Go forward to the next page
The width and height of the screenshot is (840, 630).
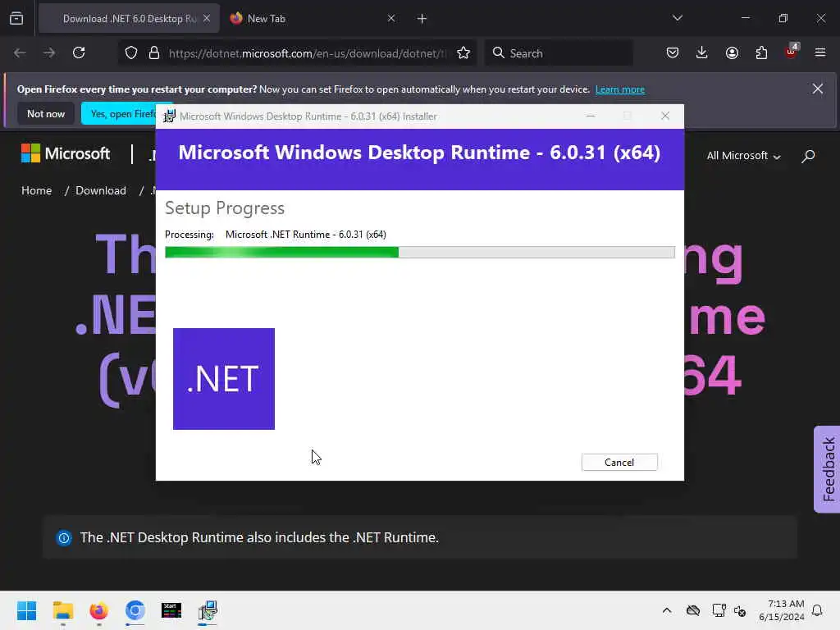49,53
